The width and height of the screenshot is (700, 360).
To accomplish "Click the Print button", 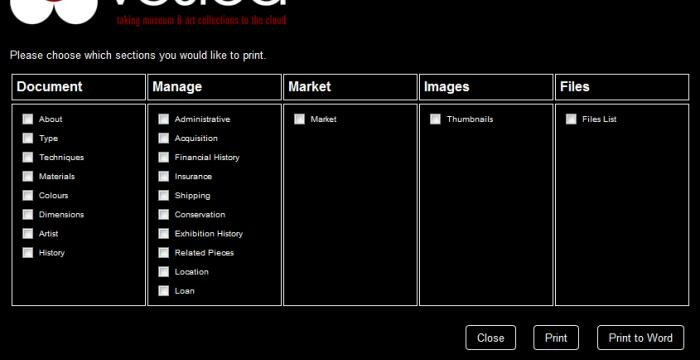I will coord(556,338).
